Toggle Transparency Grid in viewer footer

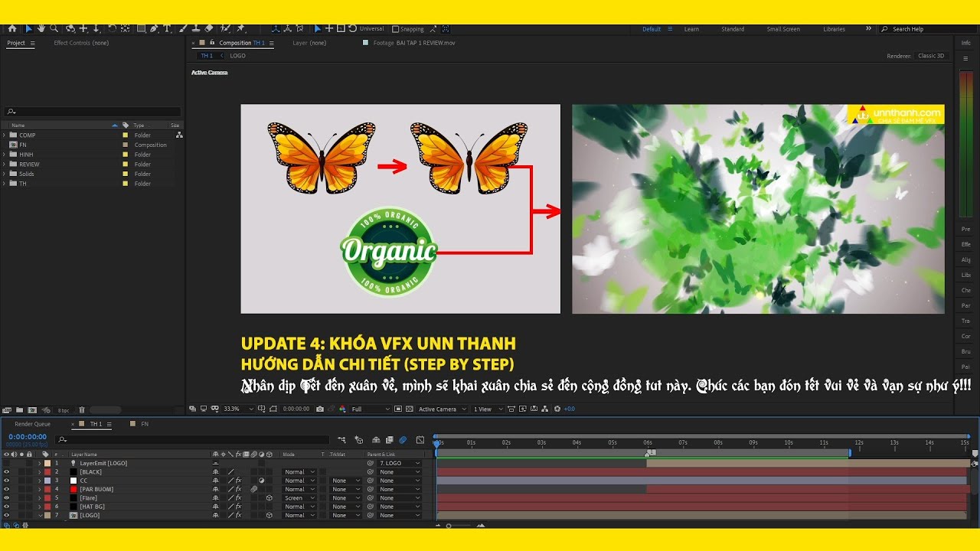410,409
